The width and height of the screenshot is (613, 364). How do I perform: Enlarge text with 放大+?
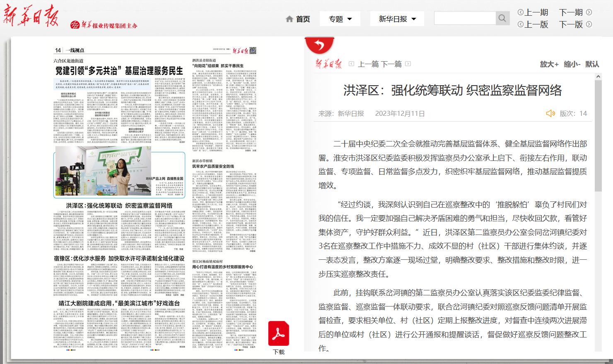click(x=549, y=64)
